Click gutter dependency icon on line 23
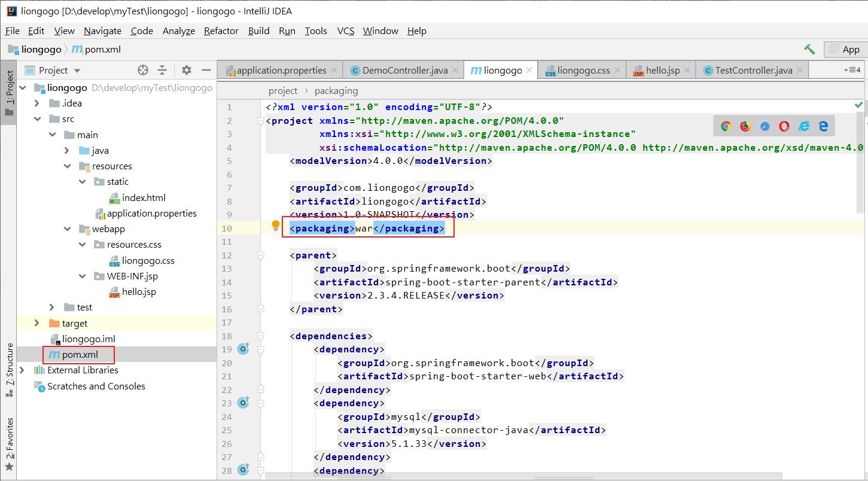868x481 pixels. click(x=243, y=402)
